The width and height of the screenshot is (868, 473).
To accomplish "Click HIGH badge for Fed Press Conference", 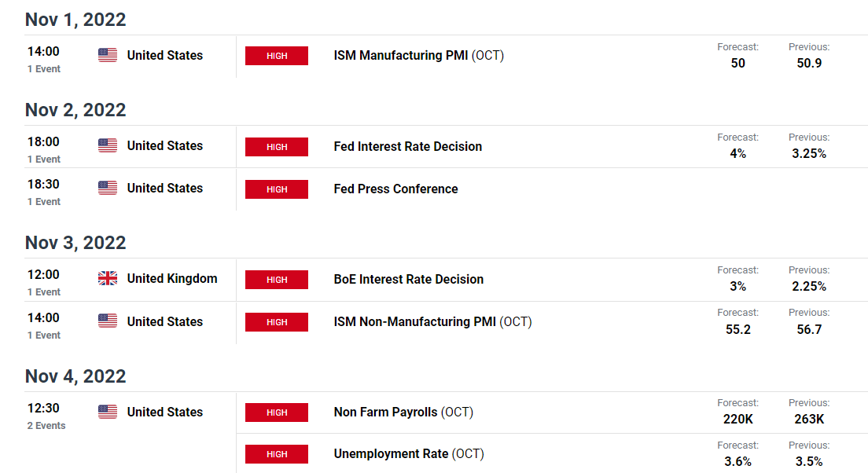I will (277, 189).
